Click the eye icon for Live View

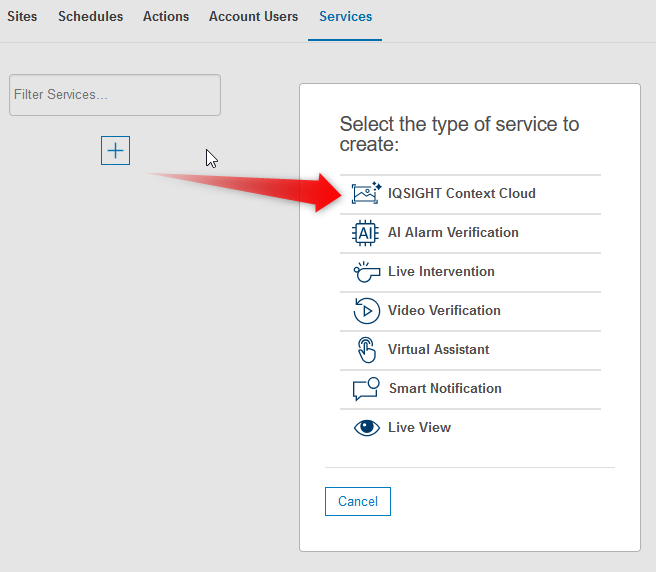366,428
